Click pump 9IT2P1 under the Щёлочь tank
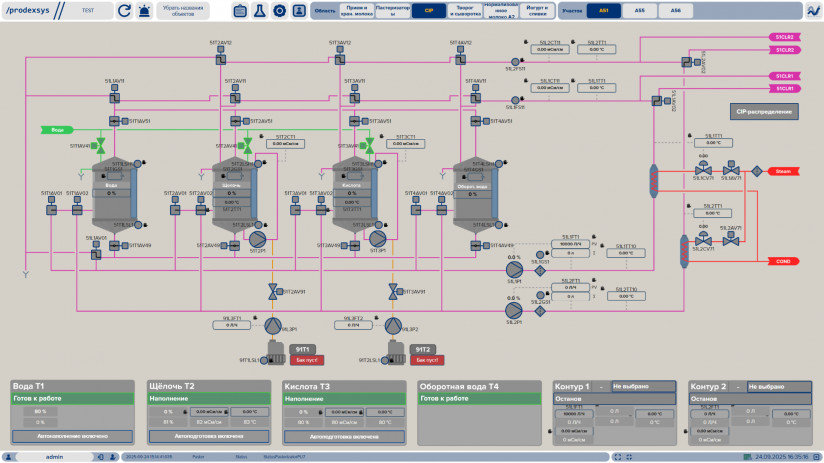This screenshot has height=463, width=824. (257, 240)
